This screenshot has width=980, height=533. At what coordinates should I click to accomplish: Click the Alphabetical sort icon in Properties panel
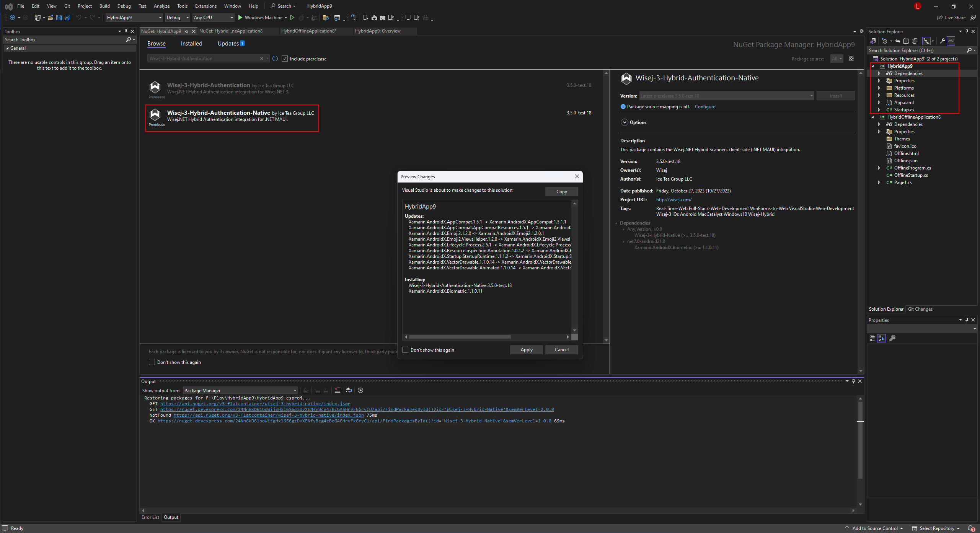click(x=881, y=338)
